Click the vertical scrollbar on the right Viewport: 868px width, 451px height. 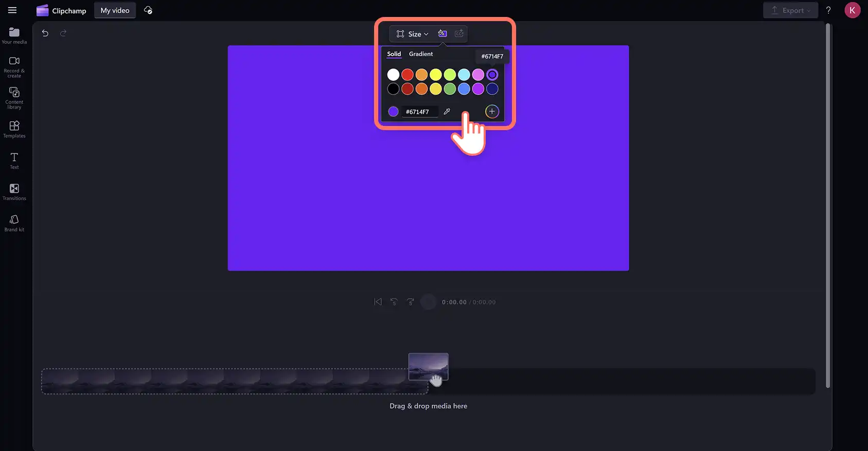click(828, 205)
